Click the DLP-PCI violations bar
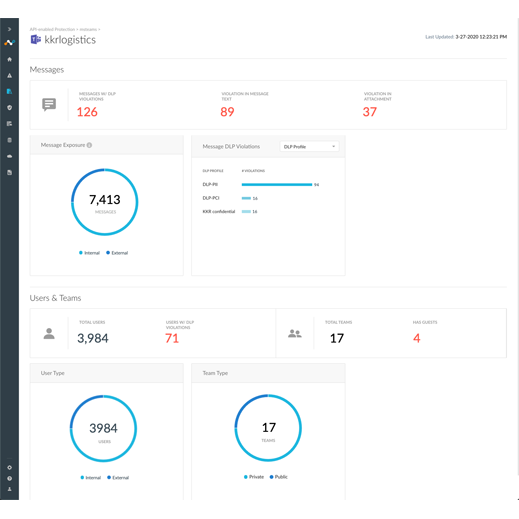Screen dimensions: 519x519 tap(246, 198)
